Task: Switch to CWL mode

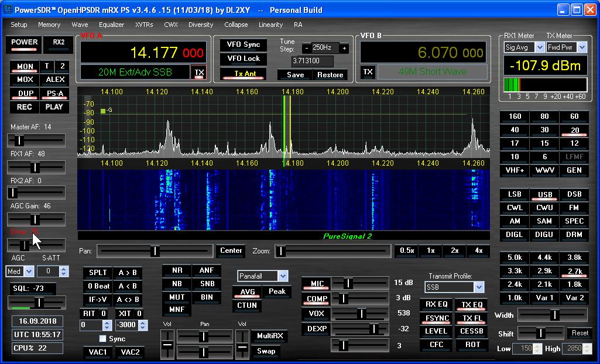Action: (x=515, y=208)
